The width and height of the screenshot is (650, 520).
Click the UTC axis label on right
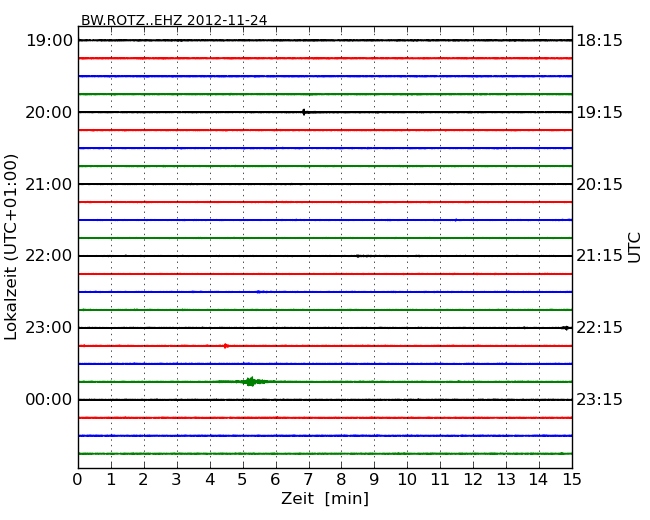pos(634,248)
